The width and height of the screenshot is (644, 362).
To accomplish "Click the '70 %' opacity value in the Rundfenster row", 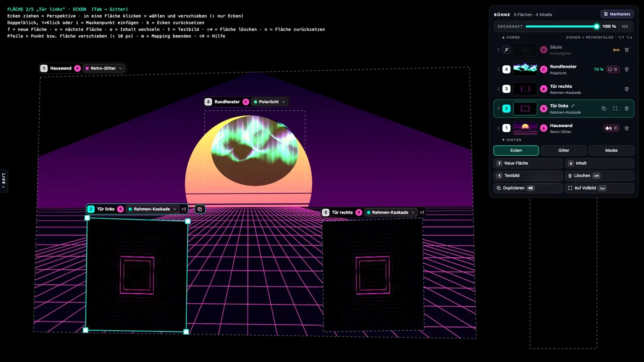I will (598, 69).
